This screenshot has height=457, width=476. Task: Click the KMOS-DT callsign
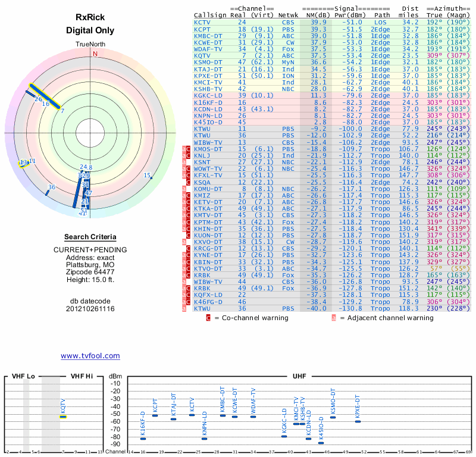click(208, 149)
